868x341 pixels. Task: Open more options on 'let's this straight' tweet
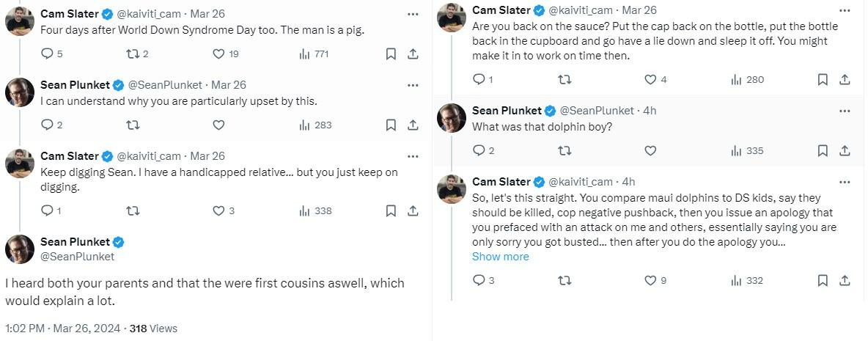pos(844,182)
